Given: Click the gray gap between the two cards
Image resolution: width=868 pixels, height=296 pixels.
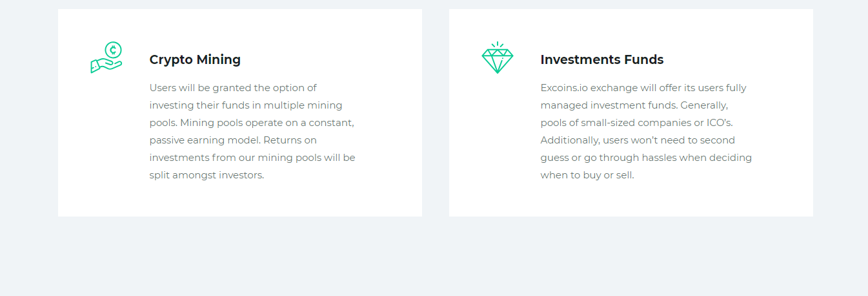Looking at the screenshot, I should tap(436, 112).
